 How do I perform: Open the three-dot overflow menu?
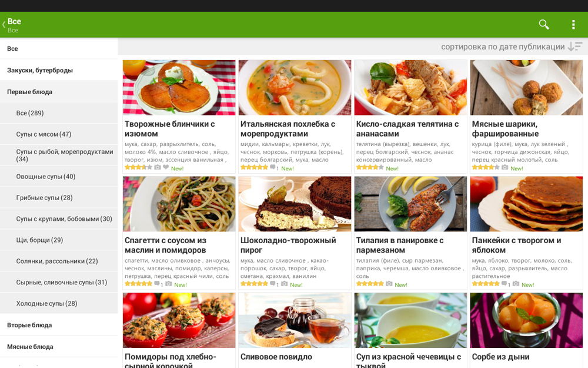pos(573,24)
